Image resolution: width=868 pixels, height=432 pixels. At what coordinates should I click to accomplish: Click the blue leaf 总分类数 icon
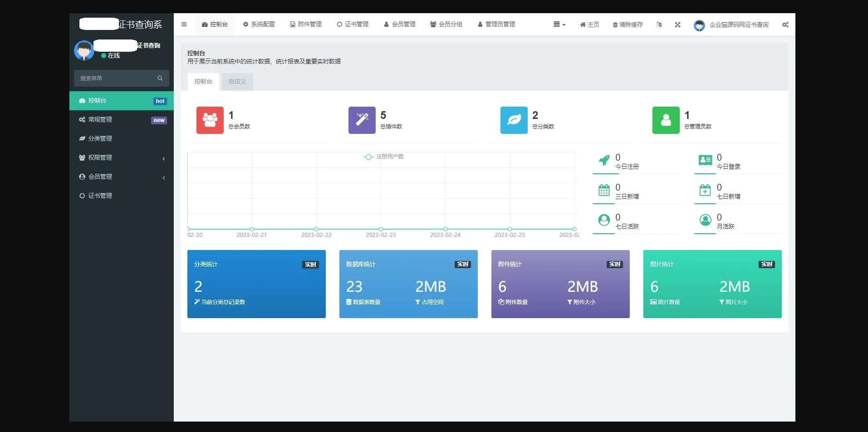514,120
